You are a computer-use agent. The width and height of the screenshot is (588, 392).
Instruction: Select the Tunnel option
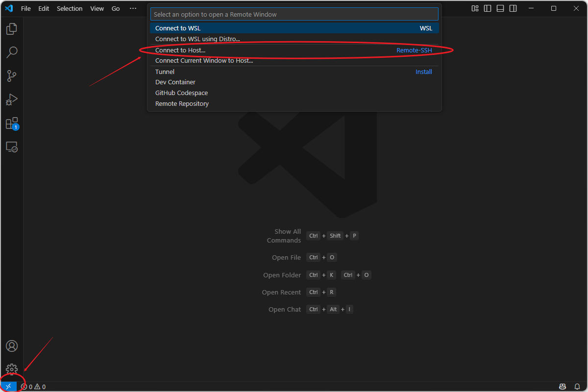click(294, 72)
